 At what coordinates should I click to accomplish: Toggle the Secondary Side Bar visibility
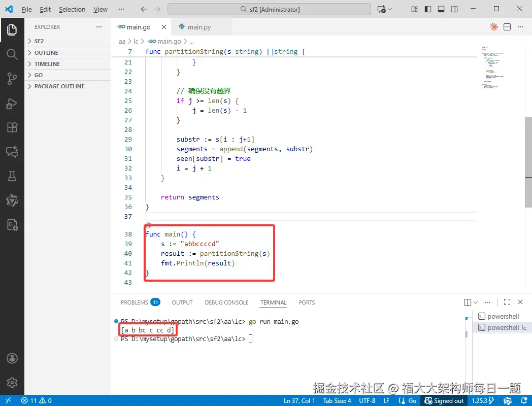(x=454, y=9)
